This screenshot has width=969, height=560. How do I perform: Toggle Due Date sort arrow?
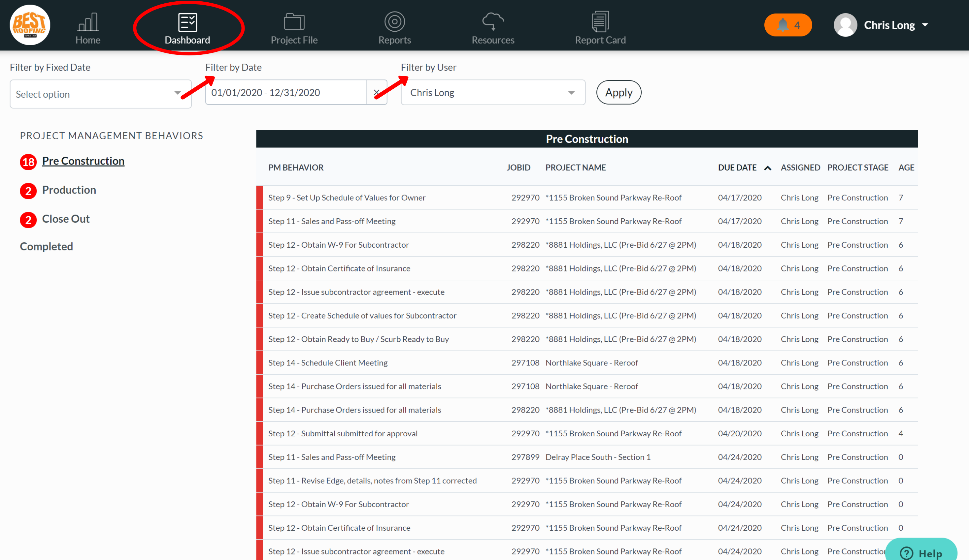[767, 168]
